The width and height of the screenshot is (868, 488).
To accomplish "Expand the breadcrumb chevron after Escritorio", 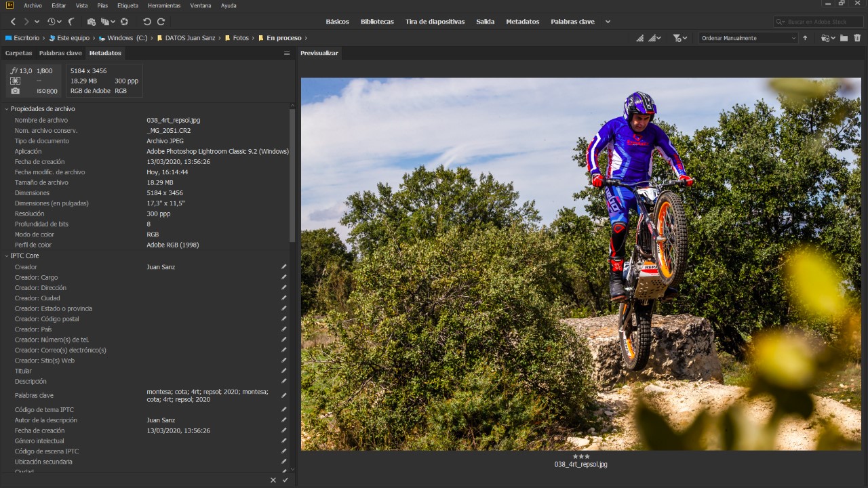I will pos(44,38).
